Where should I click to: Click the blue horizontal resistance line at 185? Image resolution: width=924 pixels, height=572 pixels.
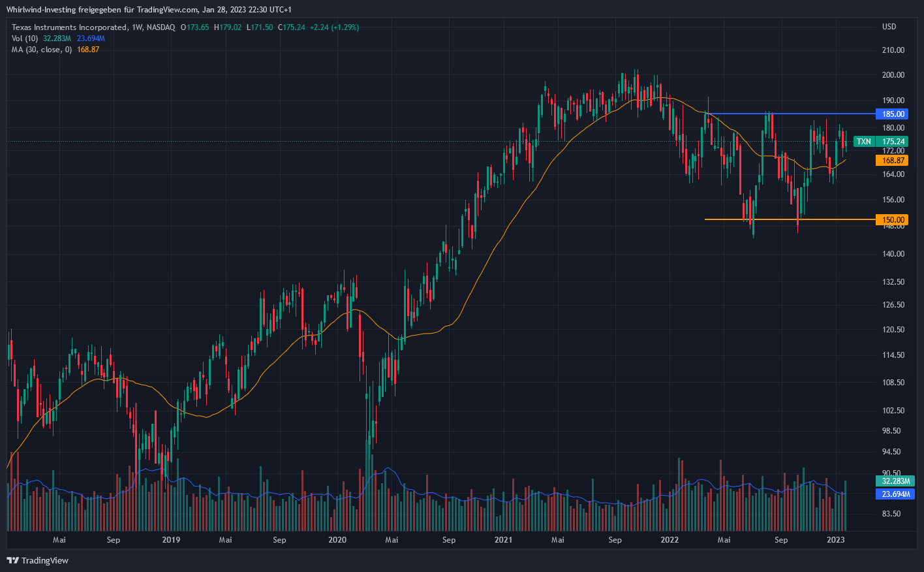(790, 114)
